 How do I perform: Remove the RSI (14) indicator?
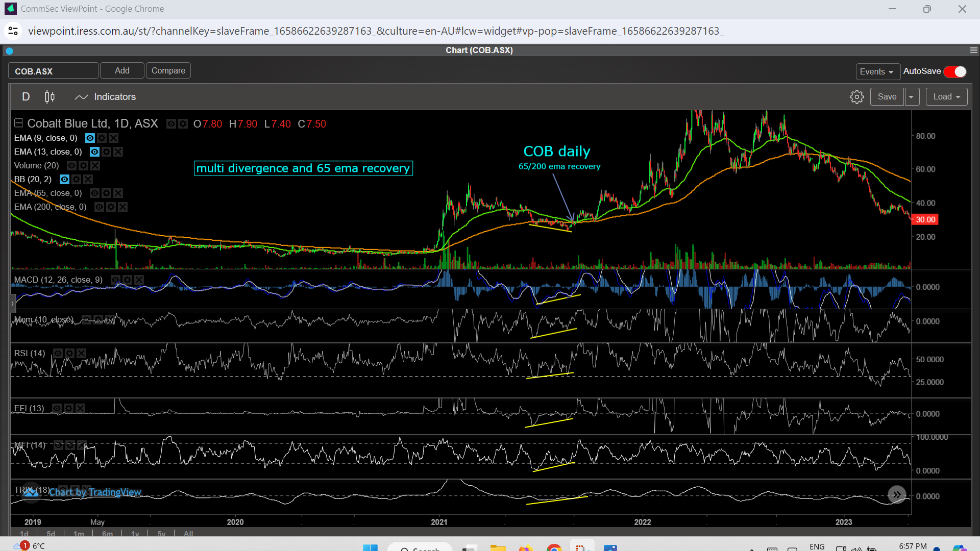click(81, 353)
